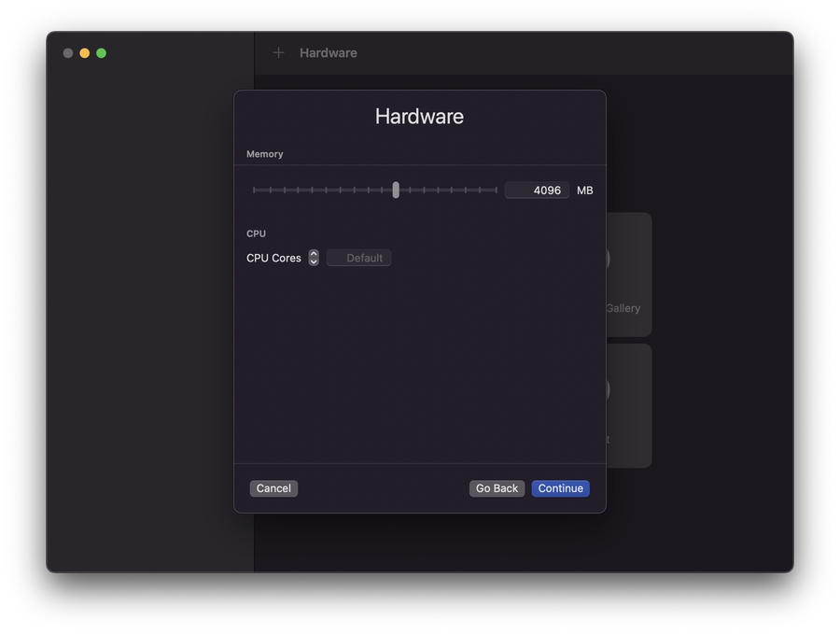This screenshot has height=634, width=840.
Task: Click Go Back to return to previous step
Action: pos(497,488)
